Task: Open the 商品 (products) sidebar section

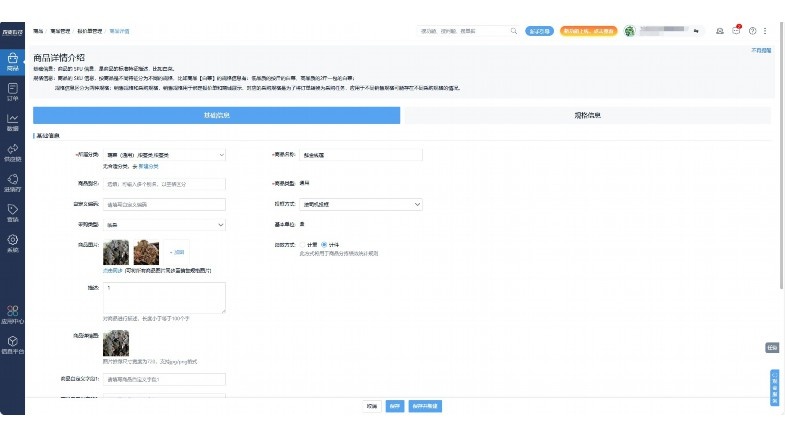Action: click(x=13, y=62)
